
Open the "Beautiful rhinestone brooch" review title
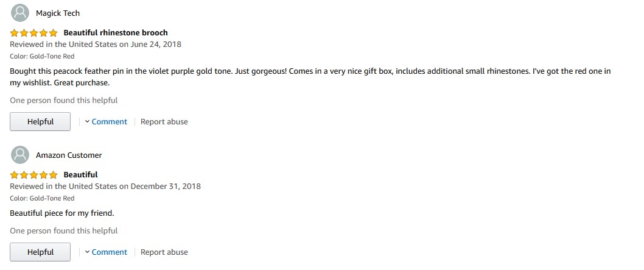(116, 33)
